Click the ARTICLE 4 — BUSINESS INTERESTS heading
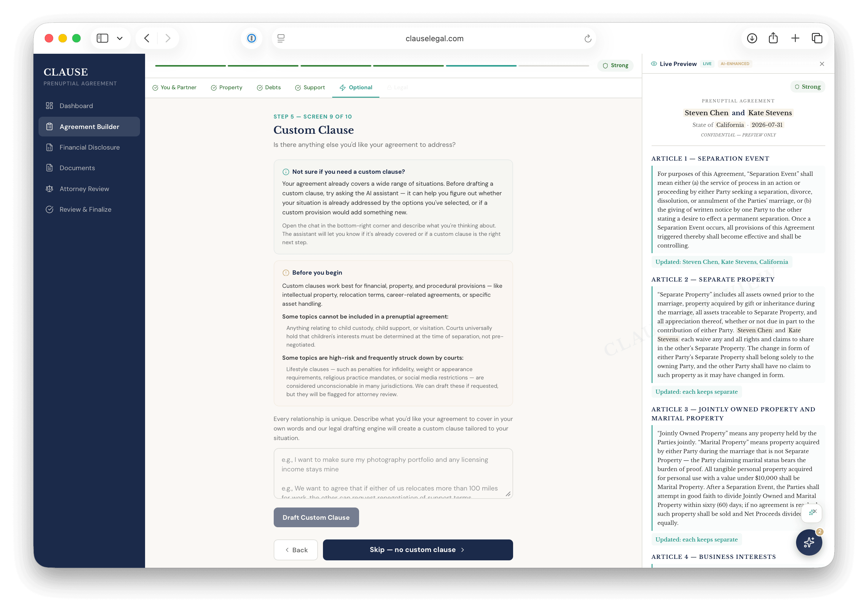 click(713, 557)
